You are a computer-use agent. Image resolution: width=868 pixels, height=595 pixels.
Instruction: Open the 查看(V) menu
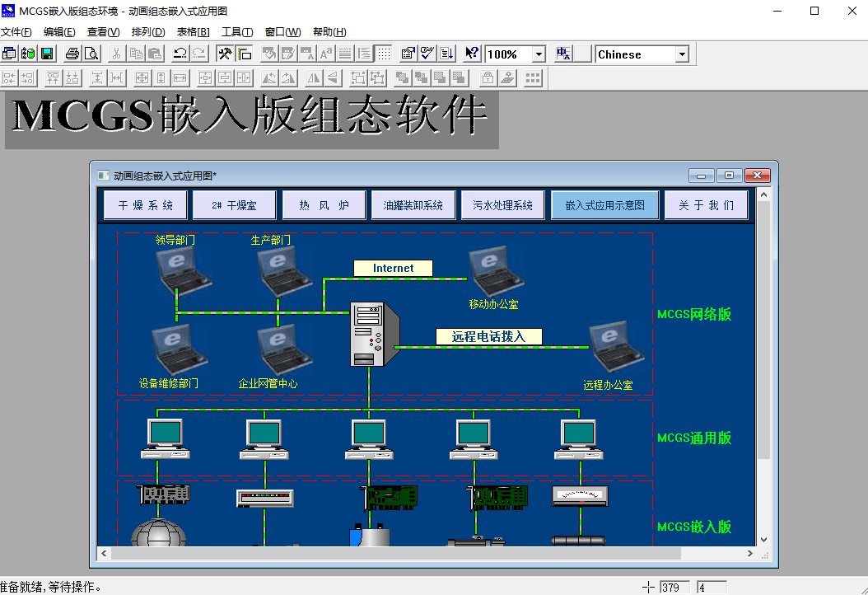(104, 32)
